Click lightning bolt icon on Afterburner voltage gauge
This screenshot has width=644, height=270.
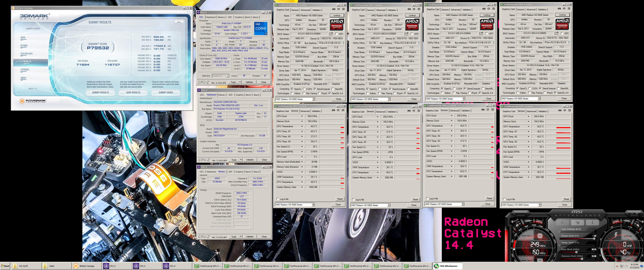pyautogui.click(x=616, y=235)
